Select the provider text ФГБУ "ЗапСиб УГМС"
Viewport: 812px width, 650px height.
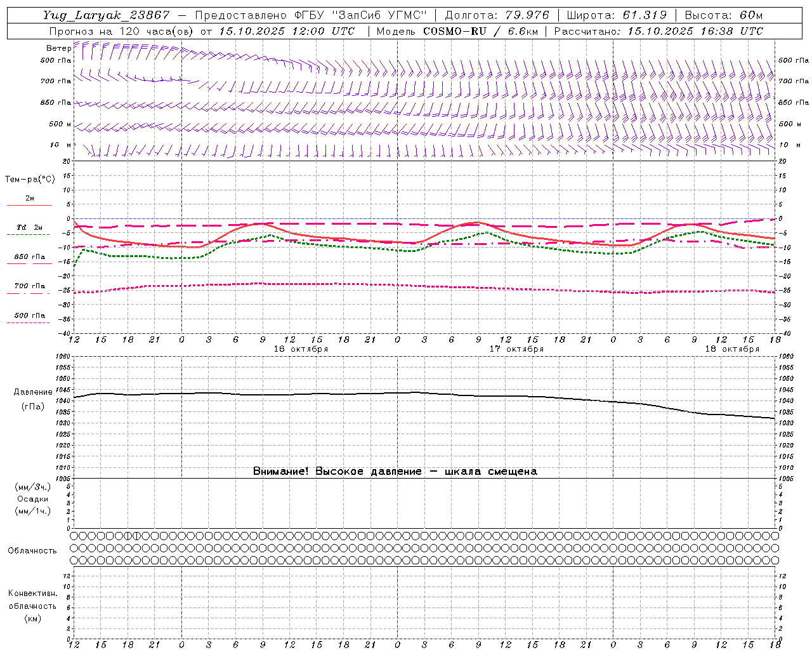[361, 15]
